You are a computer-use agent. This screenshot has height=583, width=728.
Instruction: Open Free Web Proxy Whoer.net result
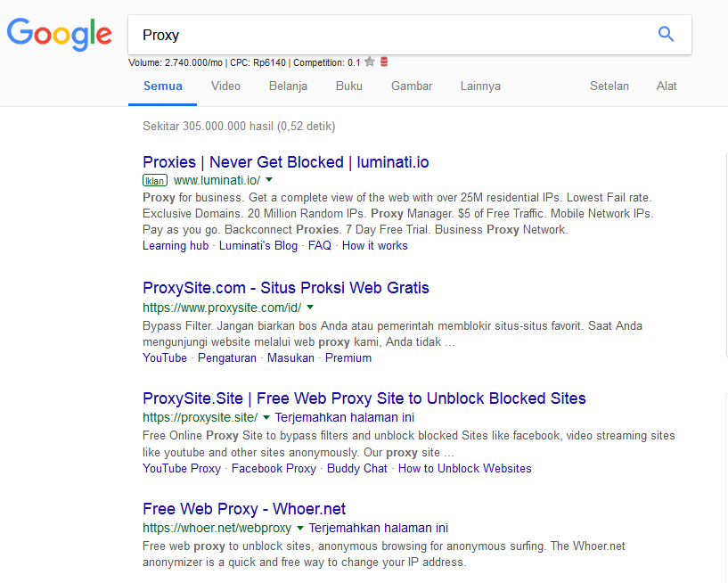[x=244, y=509]
